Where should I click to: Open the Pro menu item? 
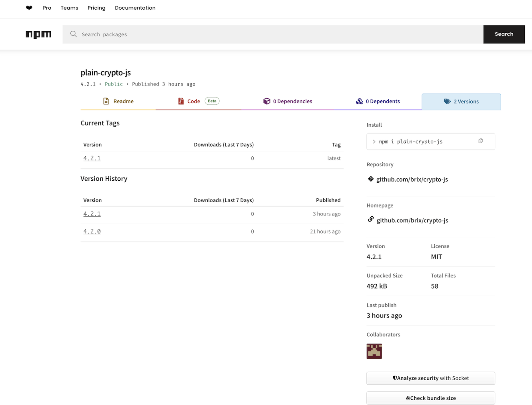47,8
